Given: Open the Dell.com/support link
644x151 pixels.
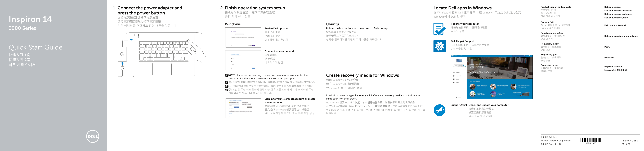Looking at the screenshot, I should [x=613, y=7].
